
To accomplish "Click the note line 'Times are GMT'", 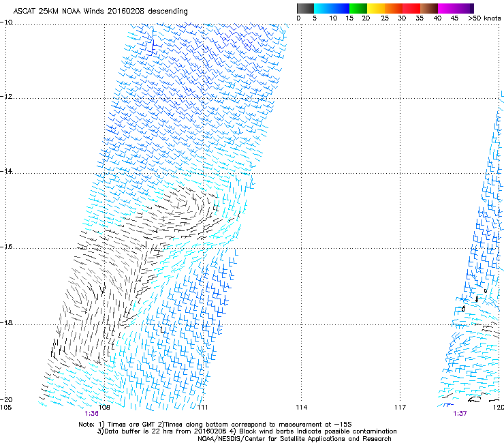I will click(132, 425).
